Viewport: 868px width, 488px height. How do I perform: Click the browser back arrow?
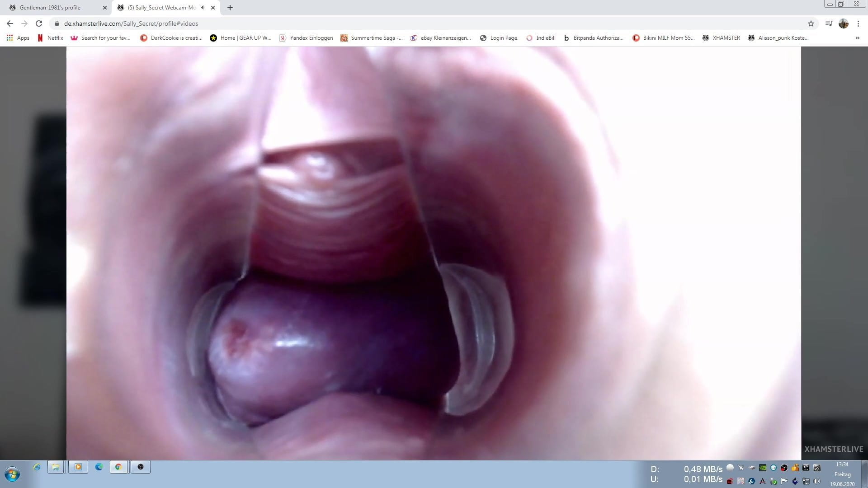pos(10,23)
